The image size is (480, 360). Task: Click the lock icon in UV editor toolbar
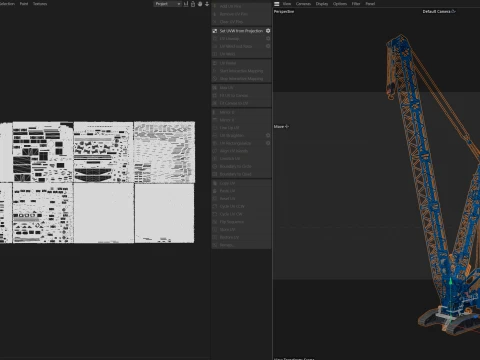[193, 4]
